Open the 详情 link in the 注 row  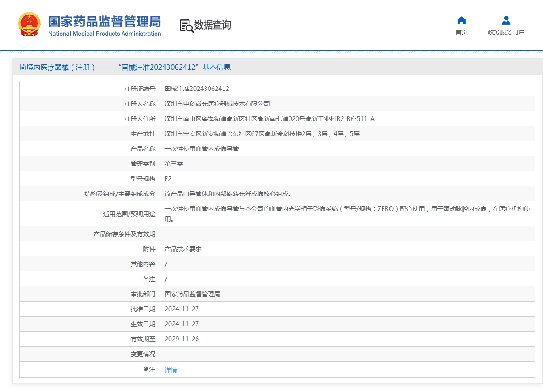coord(171,370)
